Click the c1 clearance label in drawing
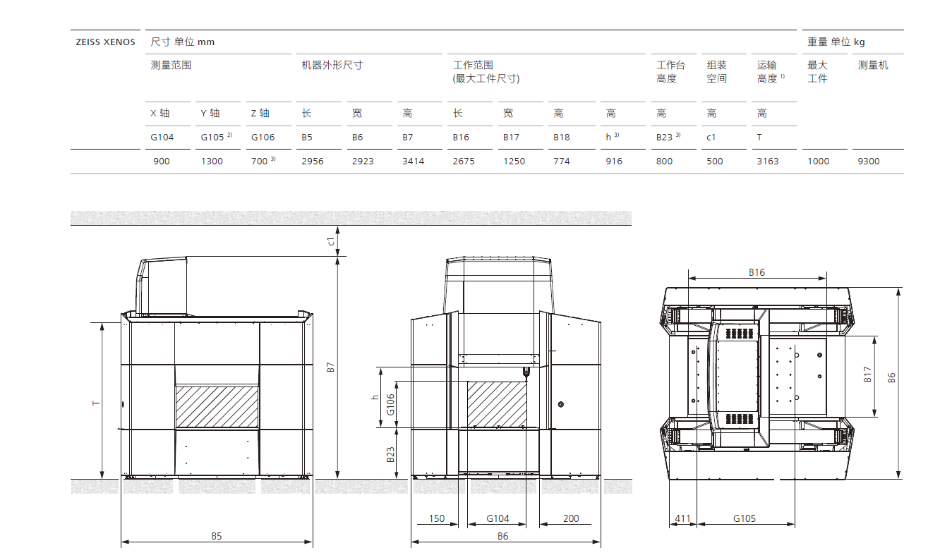 coord(331,241)
